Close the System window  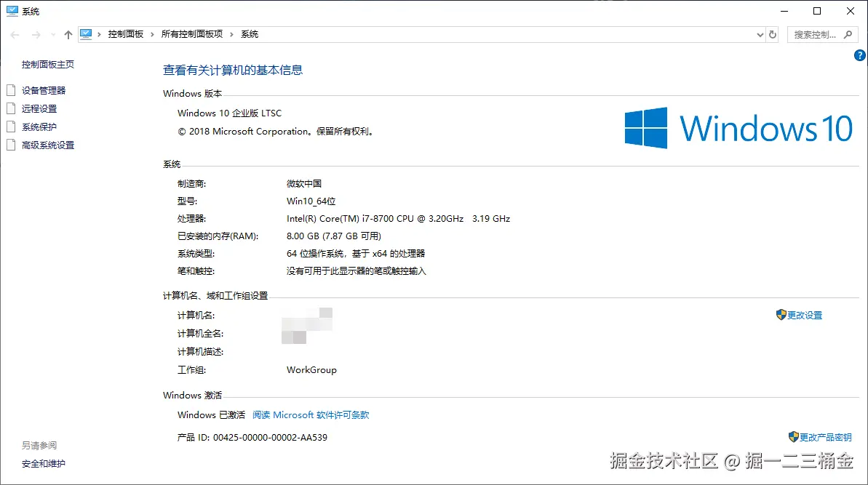[x=851, y=11]
